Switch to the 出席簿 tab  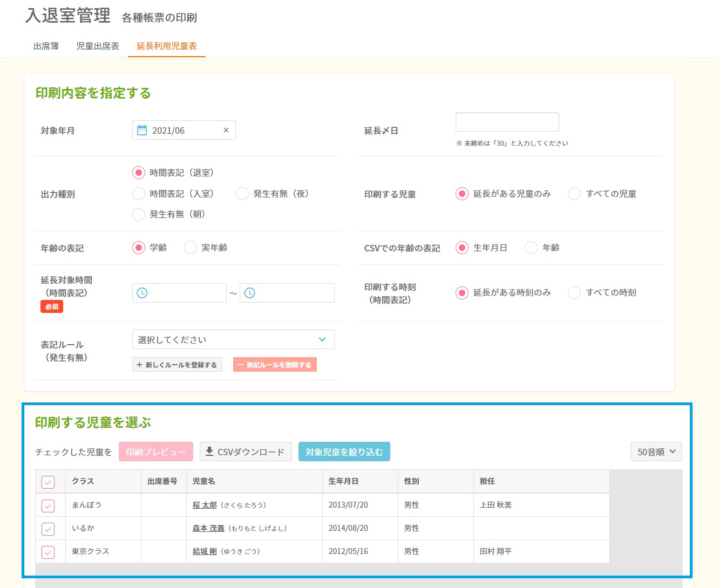[46, 46]
